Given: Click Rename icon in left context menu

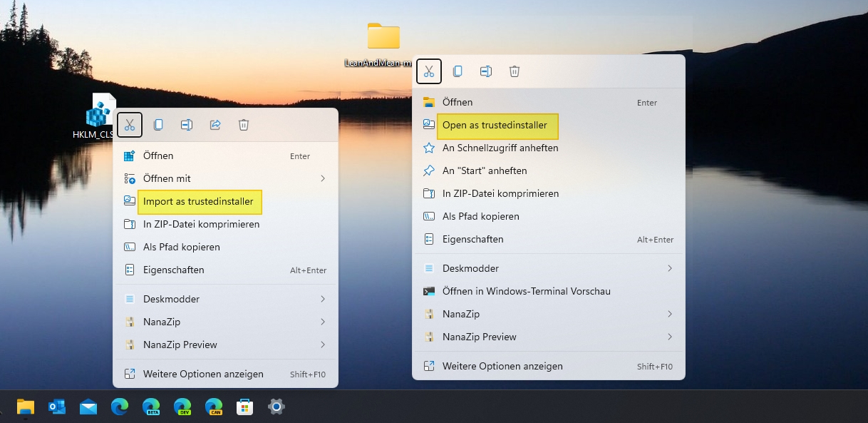Looking at the screenshot, I should (187, 125).
